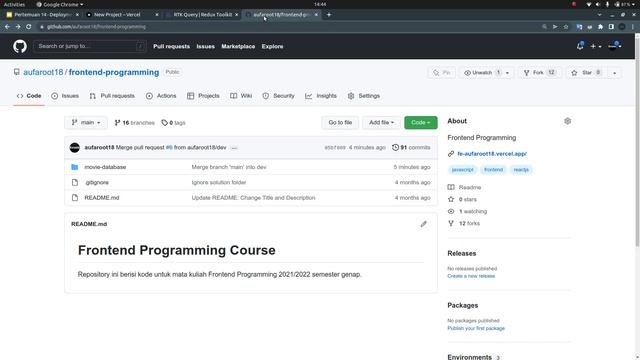Screen dimensions: 640x360
Task: Click Explore in top navigation
Action: (x=272, y=47)
